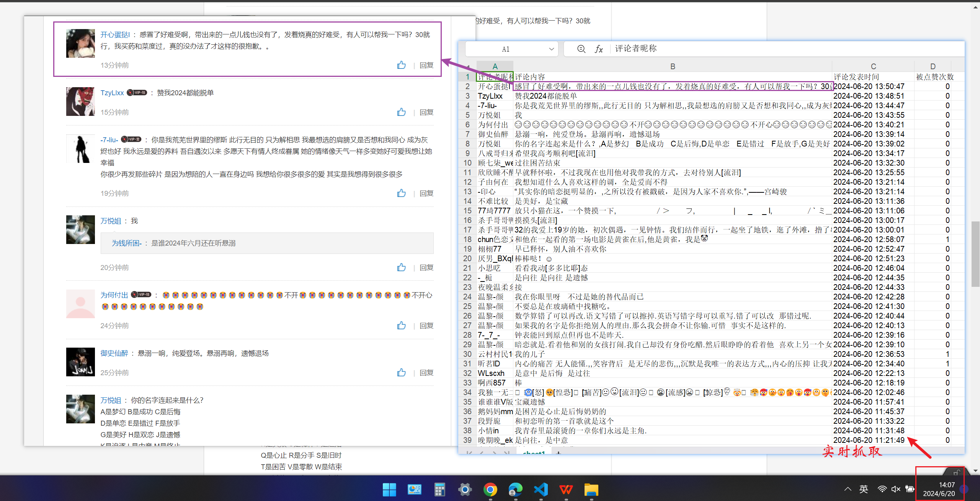Open WPS Office from the taskbar
The height and width of the screenshot is (501, 980).
[566, 489]
